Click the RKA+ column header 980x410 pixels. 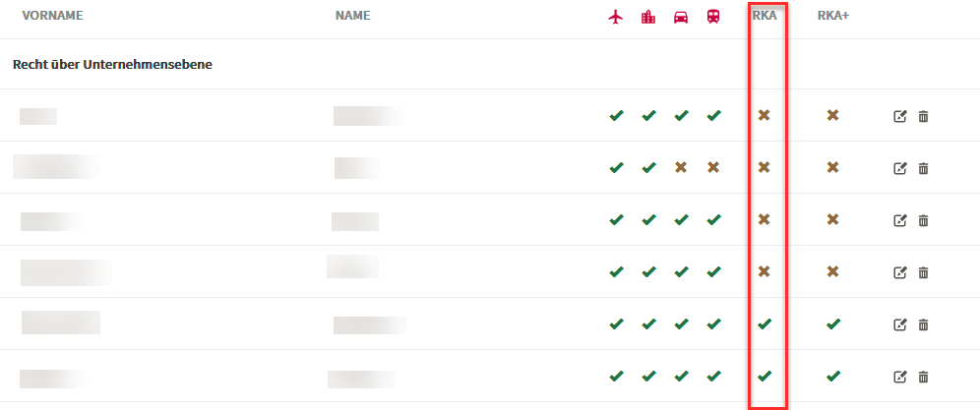coord(833,16)
